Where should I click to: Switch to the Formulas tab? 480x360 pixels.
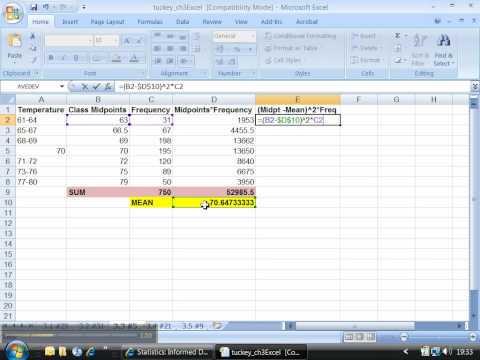tap(150, 22)
